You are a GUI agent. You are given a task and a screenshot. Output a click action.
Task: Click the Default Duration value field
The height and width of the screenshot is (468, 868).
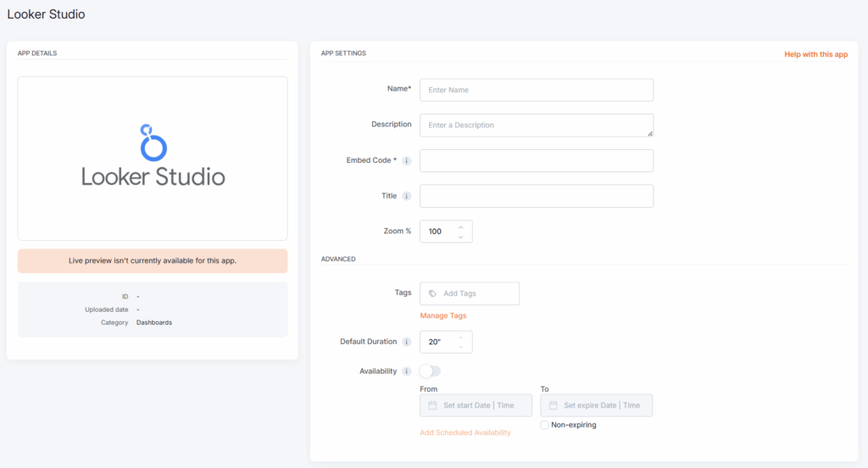[x=446, y=342]
